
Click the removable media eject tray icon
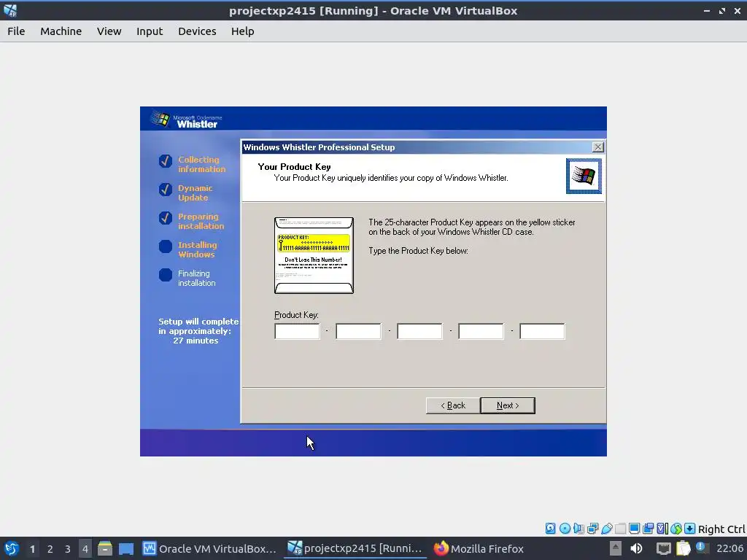pyautogui.click(x=616, y=548)
